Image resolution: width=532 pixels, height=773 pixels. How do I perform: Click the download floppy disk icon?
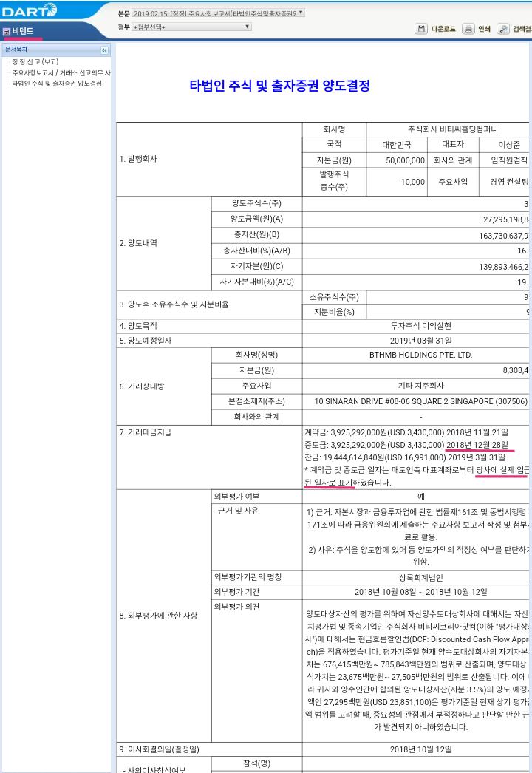click(421, 29)
